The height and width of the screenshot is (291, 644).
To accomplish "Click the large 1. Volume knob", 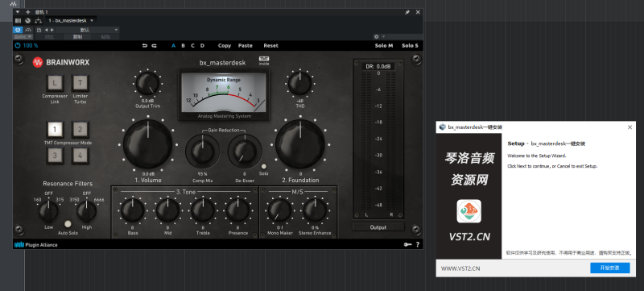I will (148, 143).
